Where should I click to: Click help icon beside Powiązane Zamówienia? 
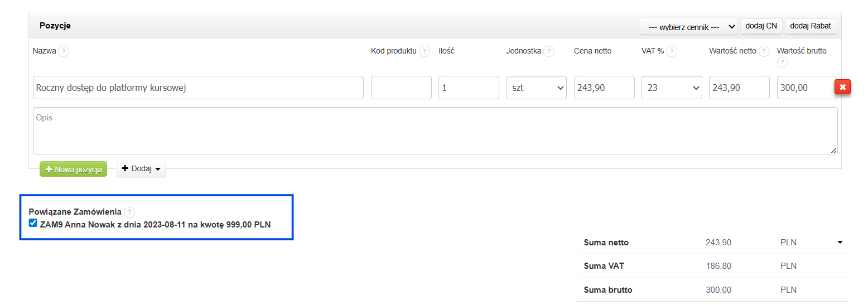129,212
